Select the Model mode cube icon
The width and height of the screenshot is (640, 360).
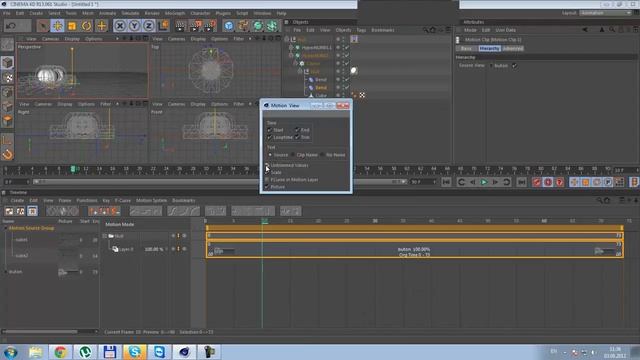pyautogui.click(x=7, y=62)
